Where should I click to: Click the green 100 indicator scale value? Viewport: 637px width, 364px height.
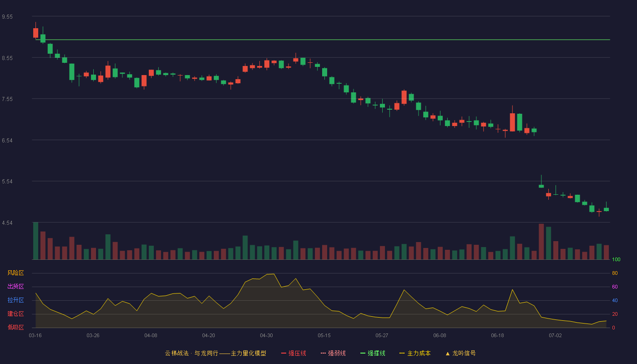pyautogui.click(x=616, y=259)
